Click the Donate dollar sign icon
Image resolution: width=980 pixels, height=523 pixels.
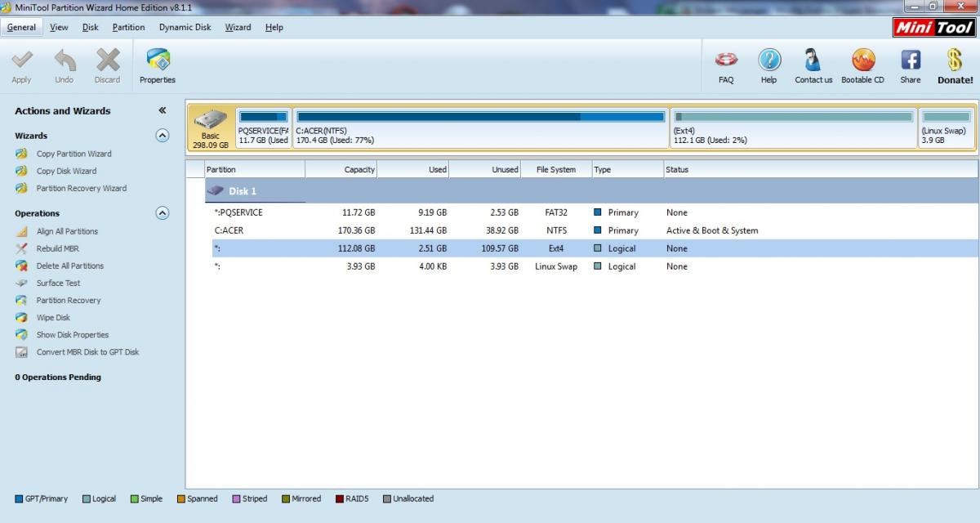[x=955, y=60]
